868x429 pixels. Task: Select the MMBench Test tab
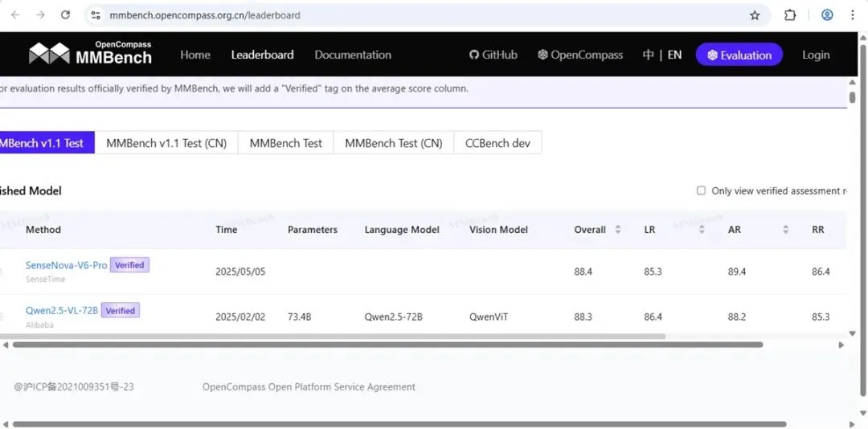(x=285, y=143)
